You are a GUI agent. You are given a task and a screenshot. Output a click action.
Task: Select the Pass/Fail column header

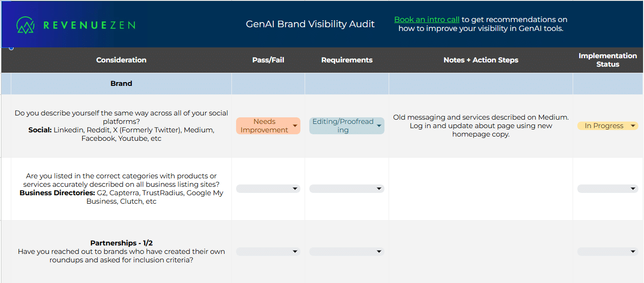268,60
